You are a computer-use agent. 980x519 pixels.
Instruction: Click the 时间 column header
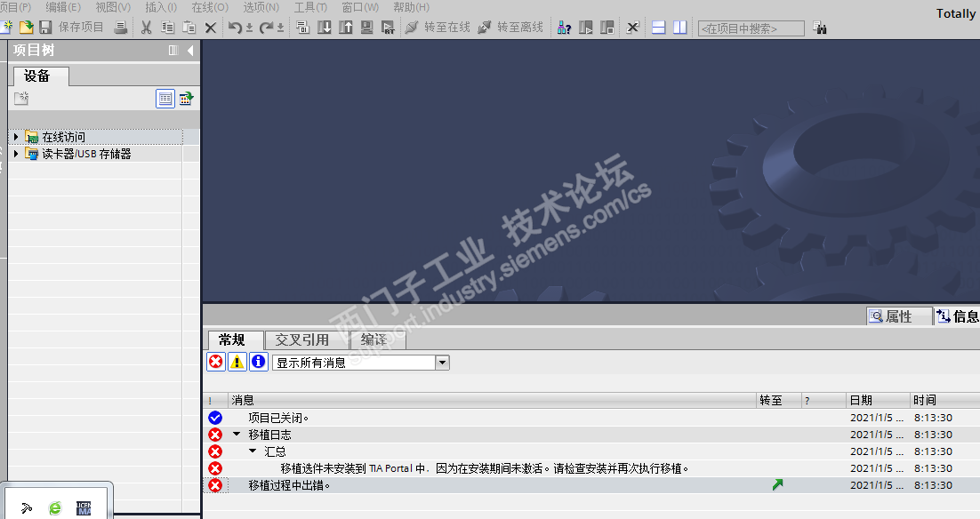click(x=944, y=400)
